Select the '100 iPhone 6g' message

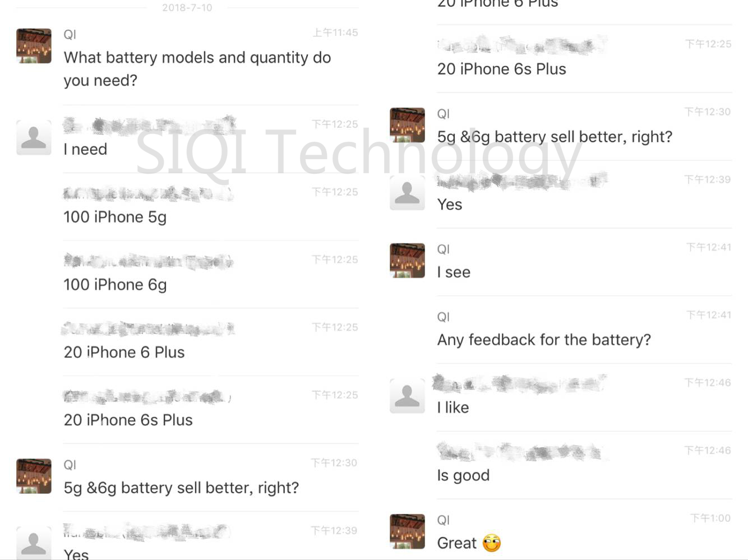click(115, 285)
